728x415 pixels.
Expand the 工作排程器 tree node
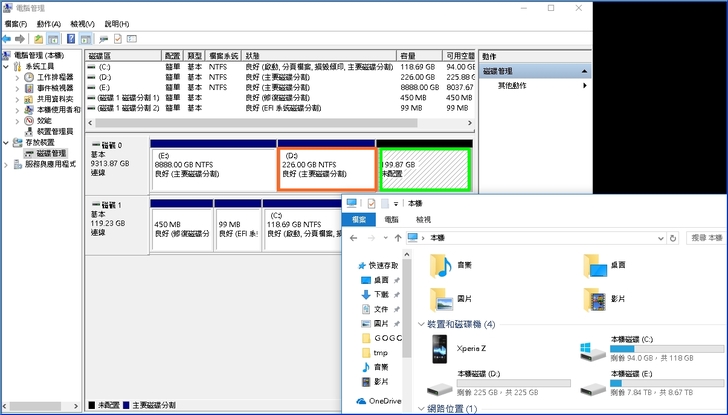17,77
